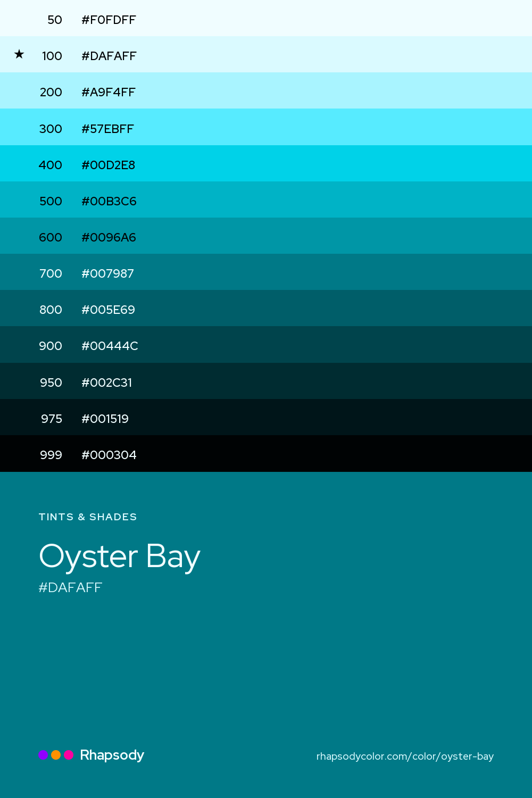
Task: Click the hex code #DAFAFF in row 100
Action: 109,56
